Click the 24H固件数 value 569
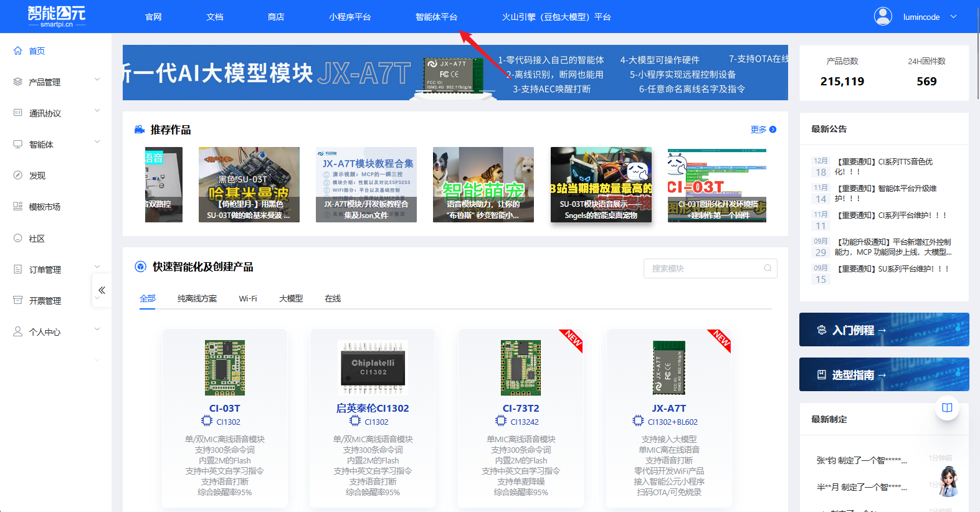 [x=926, y=82]
